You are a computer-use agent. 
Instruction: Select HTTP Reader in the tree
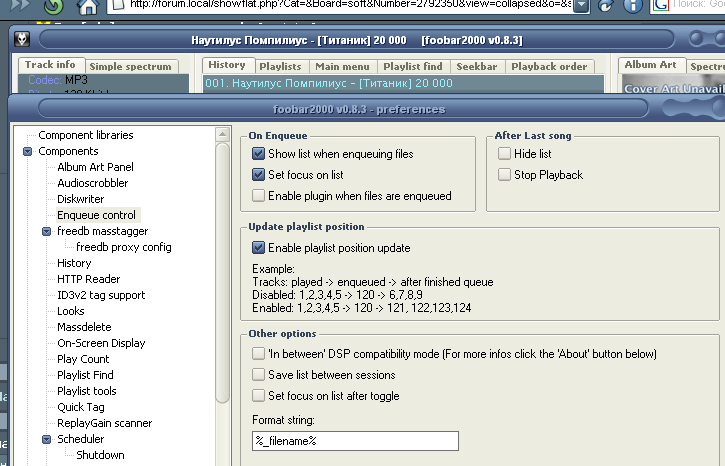[88, 279]
